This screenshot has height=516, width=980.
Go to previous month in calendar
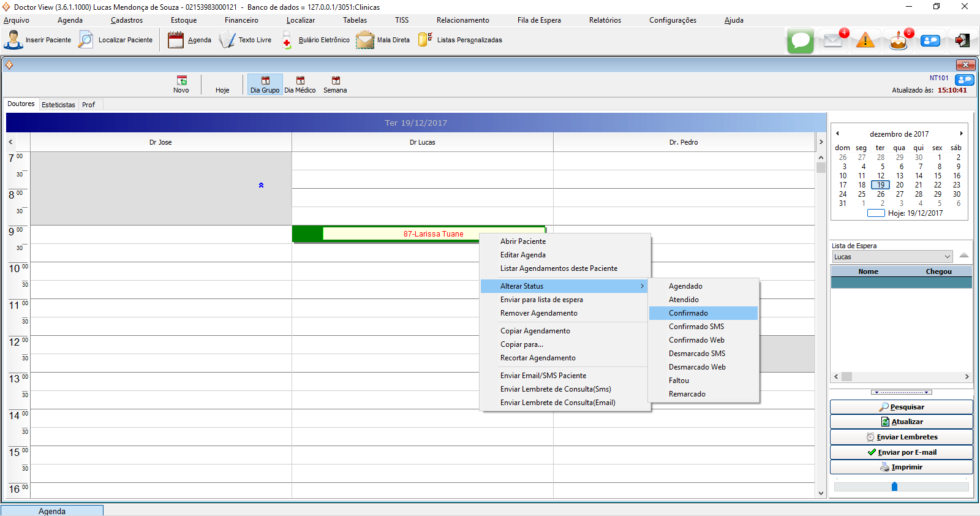tap(837, 134)
